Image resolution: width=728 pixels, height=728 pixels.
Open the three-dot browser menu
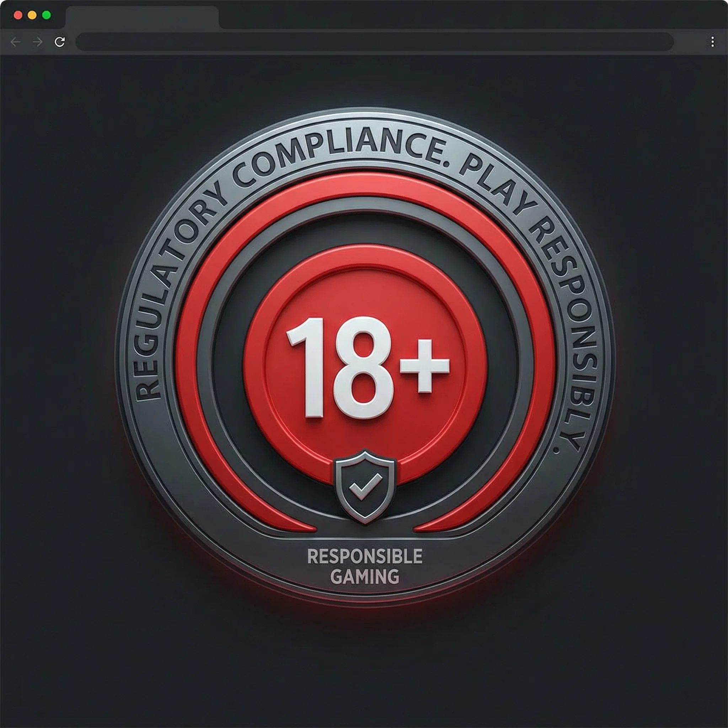pyautogui.click(x=712, y=42)
